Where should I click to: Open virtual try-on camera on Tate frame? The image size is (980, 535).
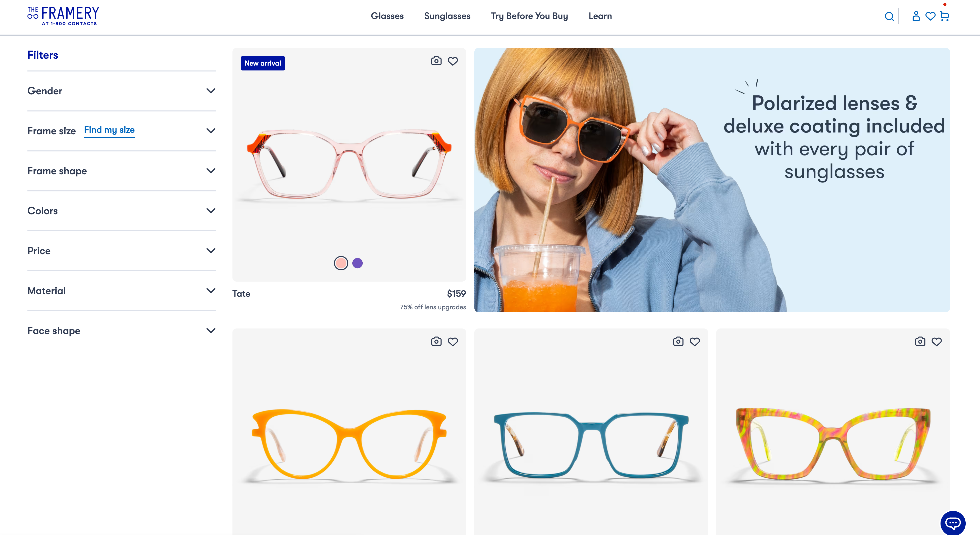436,61
